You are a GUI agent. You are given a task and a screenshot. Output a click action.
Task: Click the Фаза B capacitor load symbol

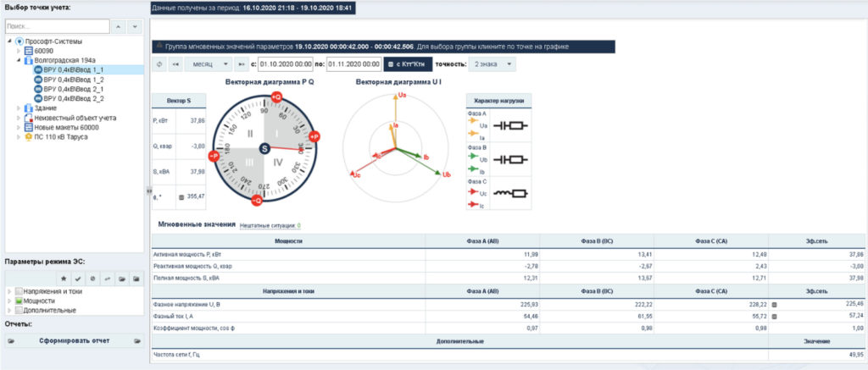point(509,160)
